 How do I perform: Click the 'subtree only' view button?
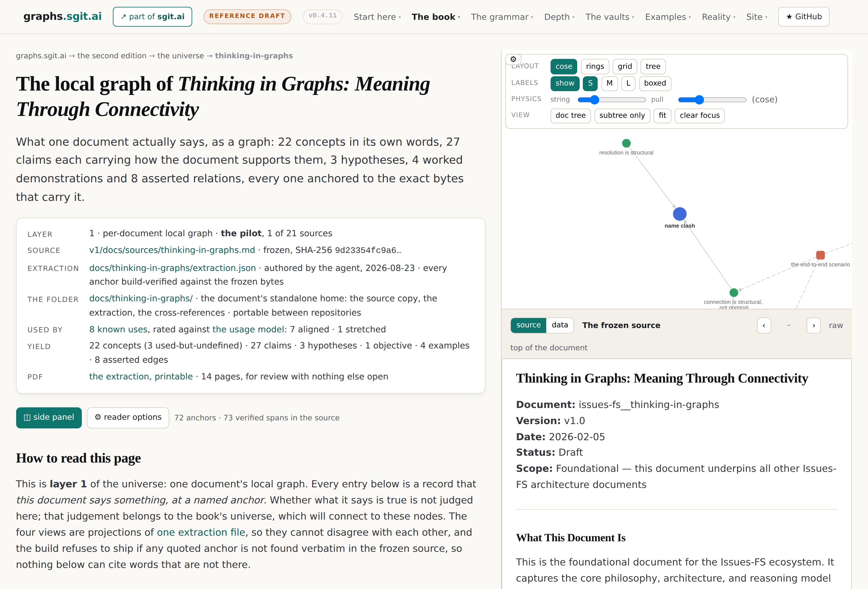click(x=622, y=116)
